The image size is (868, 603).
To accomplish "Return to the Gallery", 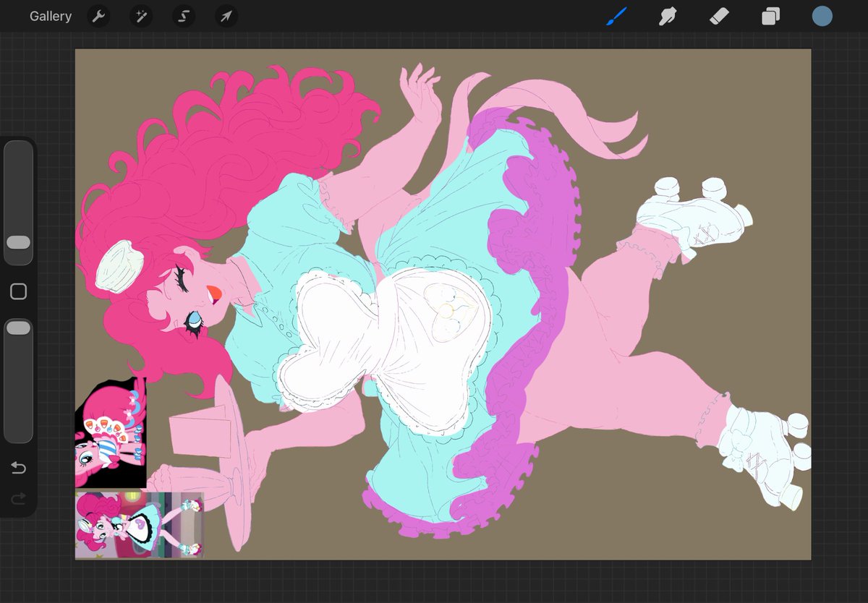I will pos(51,16).
